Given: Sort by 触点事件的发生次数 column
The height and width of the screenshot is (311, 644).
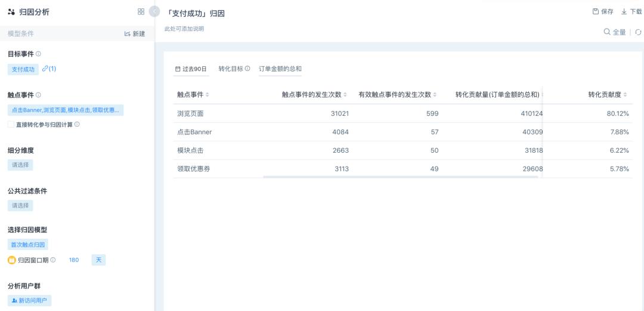Looking at the screenshot, I should (x=314, y=95).
